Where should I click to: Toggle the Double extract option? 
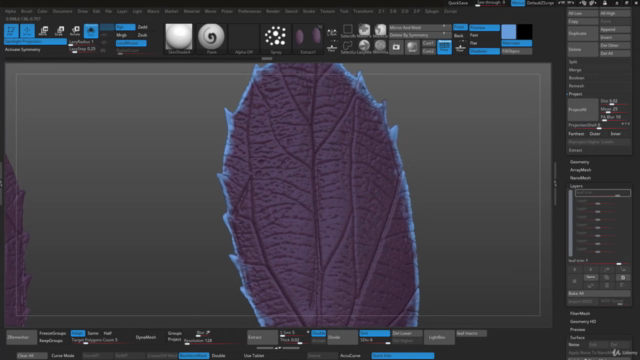pyautogui.click(x=318, y=333)
